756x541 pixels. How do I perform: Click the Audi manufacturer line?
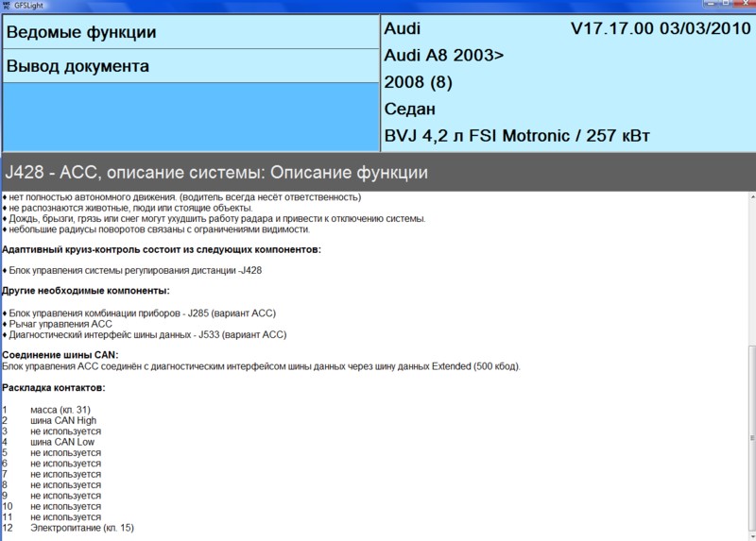(403, 29)
